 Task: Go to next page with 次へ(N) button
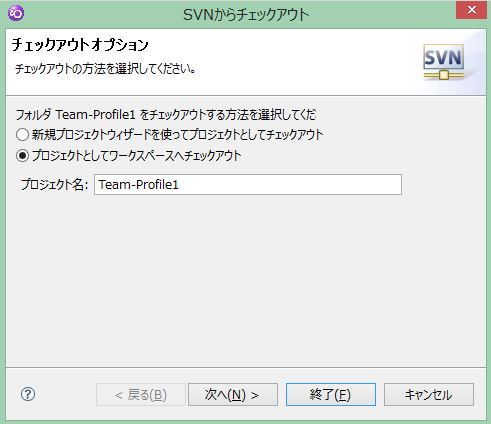pos(233,395)
